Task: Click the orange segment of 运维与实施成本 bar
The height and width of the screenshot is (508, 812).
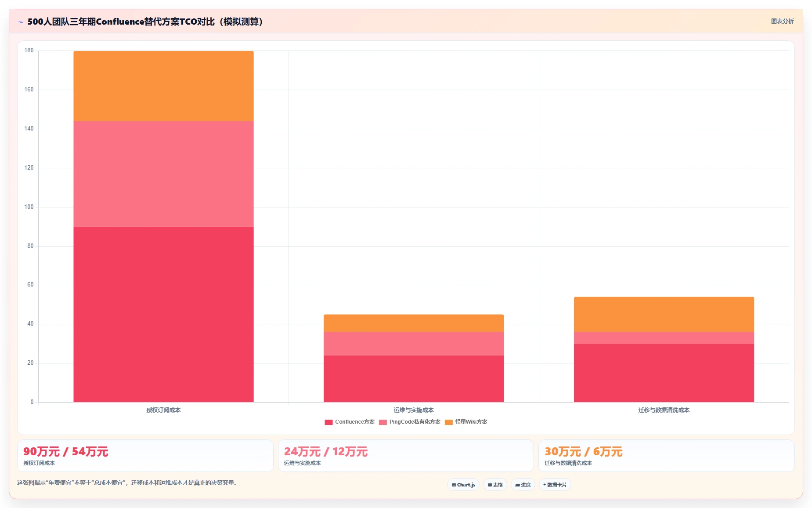Action: pyautogui.click(x=414, y=323)
